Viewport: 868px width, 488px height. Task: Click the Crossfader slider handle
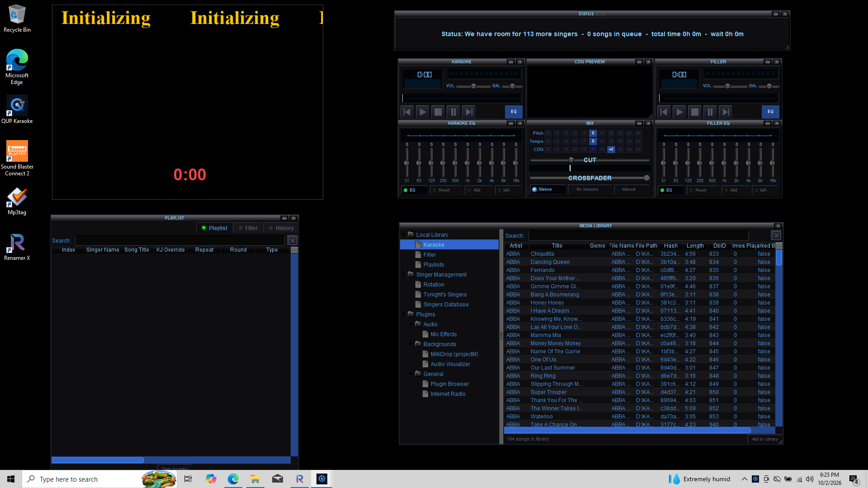click(647, 178)
